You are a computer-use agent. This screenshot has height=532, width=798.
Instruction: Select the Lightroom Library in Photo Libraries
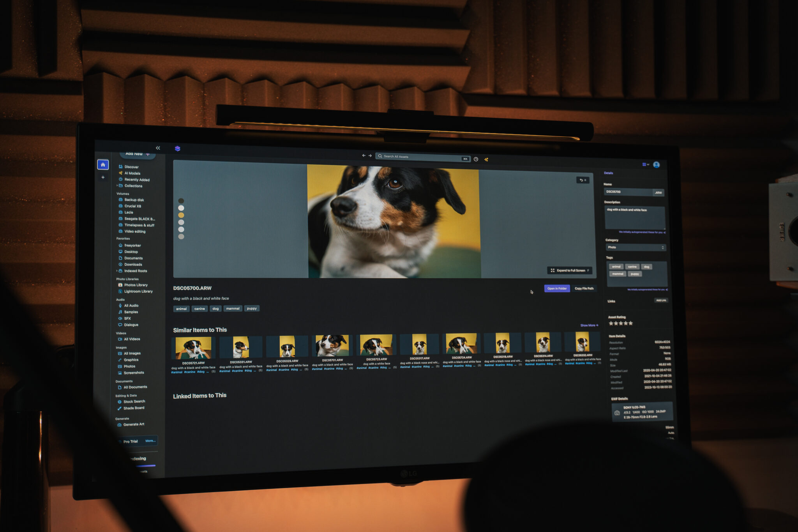137,291
